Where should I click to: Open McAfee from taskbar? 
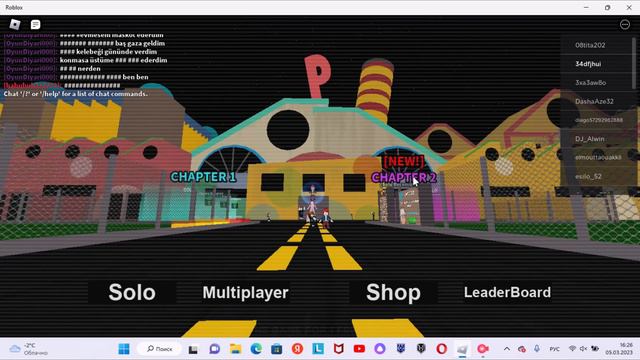(x=338, y=349)
